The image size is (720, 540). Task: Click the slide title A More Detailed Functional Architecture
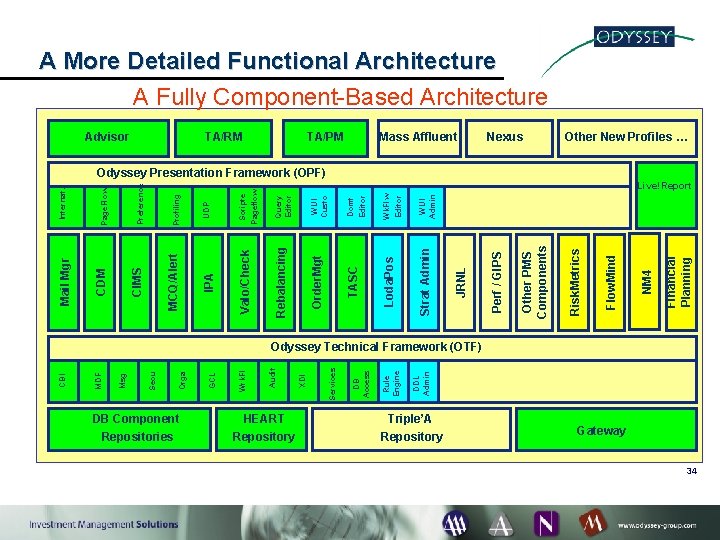[x=267, y=61]
